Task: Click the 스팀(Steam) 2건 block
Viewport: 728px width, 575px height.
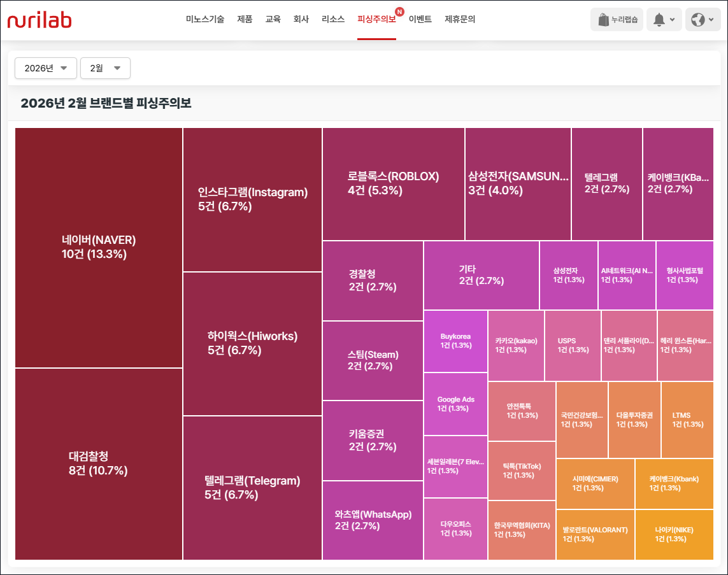Action: tap(373, 360)
